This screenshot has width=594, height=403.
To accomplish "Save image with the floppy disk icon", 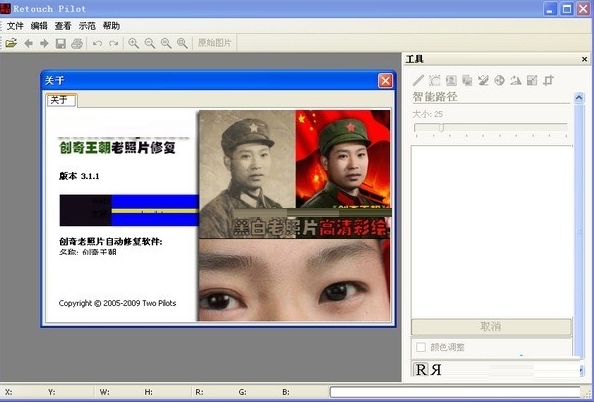I will pos(61,43).
